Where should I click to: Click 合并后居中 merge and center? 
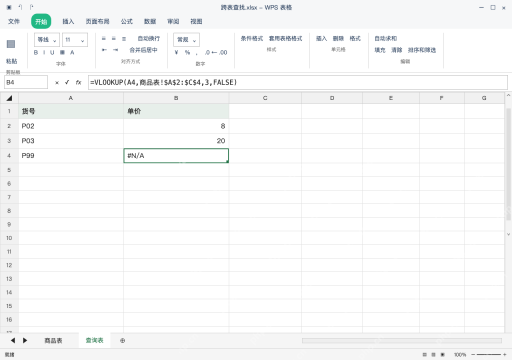[143, 50]
